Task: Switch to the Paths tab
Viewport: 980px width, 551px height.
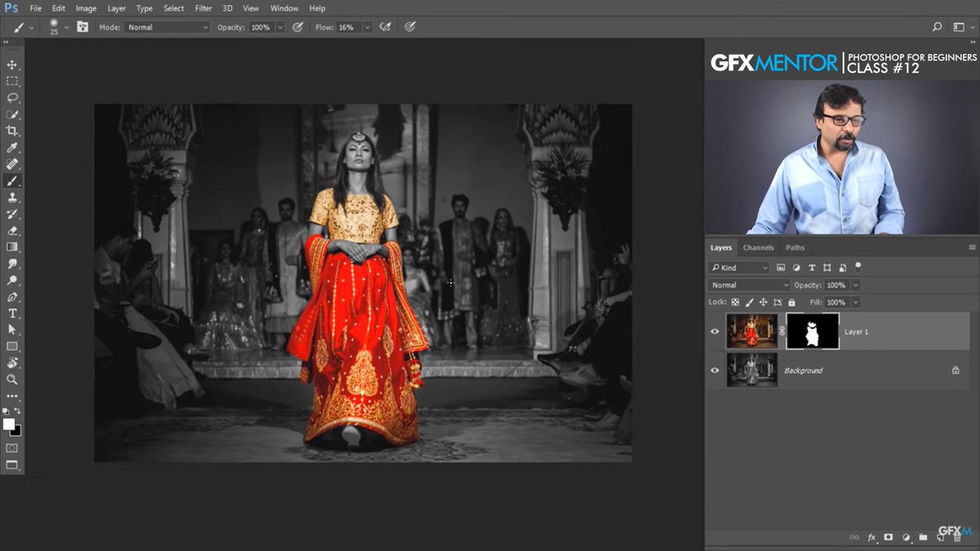Action: [x=795, y=247]
